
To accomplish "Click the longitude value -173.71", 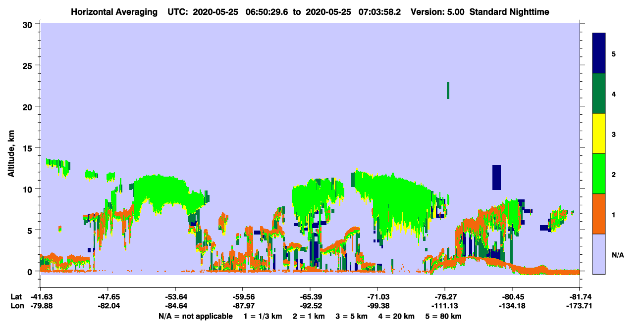I will point(580,306).
